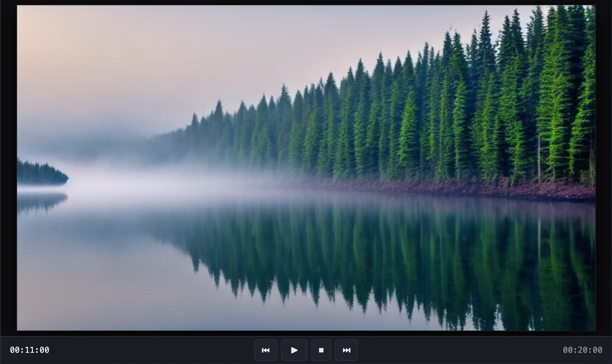Stop playback with the stop button

(321, 350)
